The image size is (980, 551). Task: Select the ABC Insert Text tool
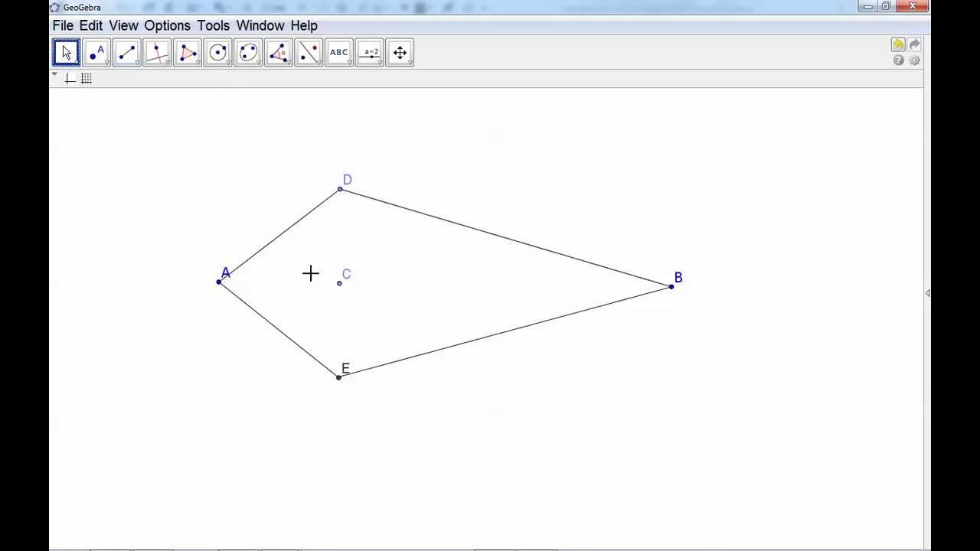pyautogui.click(x=339, y=53)
